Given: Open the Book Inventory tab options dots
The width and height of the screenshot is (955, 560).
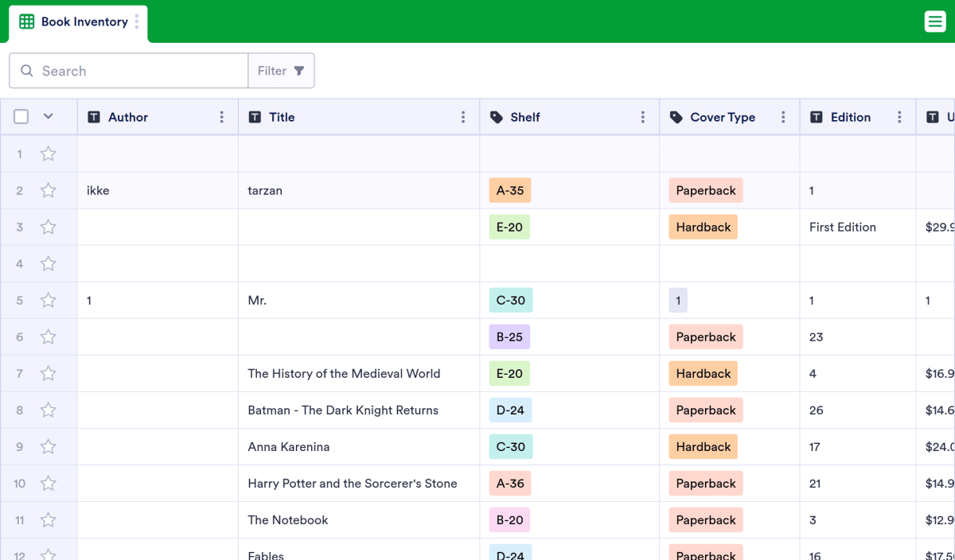Looking at the screenshot, I should coord(137,21).
